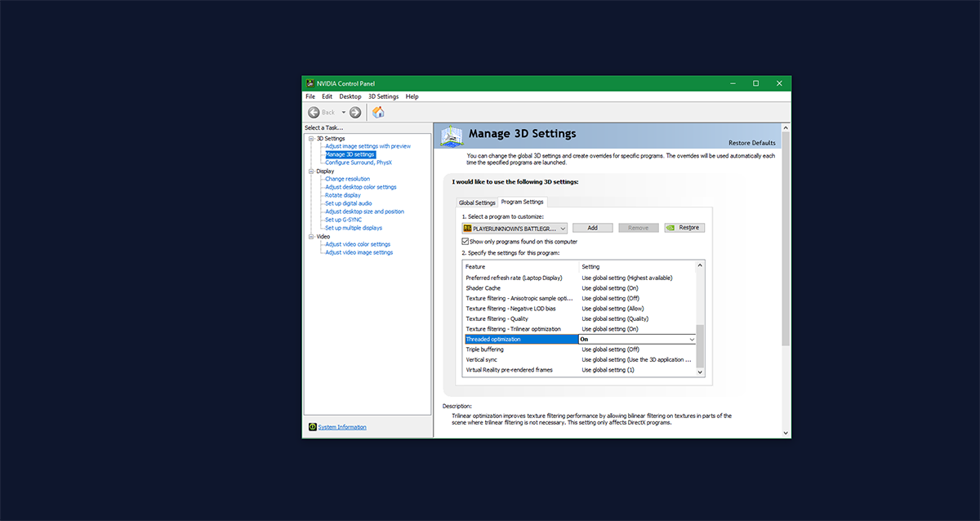Open Change resolution task

[x=347, y=179]
